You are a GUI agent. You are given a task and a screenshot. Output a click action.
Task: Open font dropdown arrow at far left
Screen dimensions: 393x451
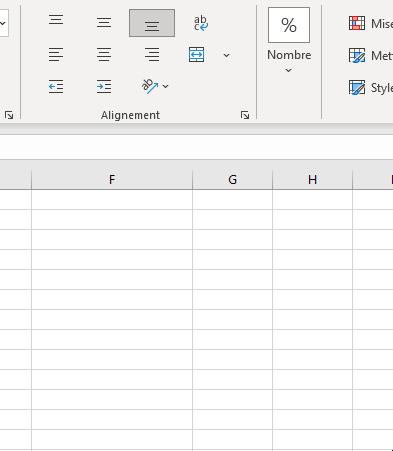(x=3, y=23)
